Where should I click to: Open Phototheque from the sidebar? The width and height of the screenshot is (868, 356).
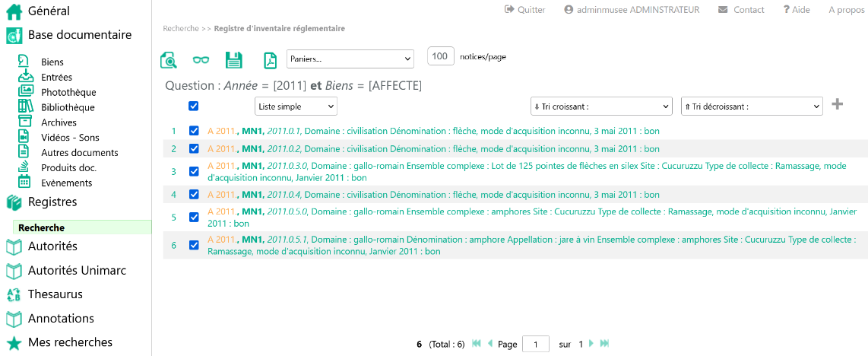click(68, 92)
